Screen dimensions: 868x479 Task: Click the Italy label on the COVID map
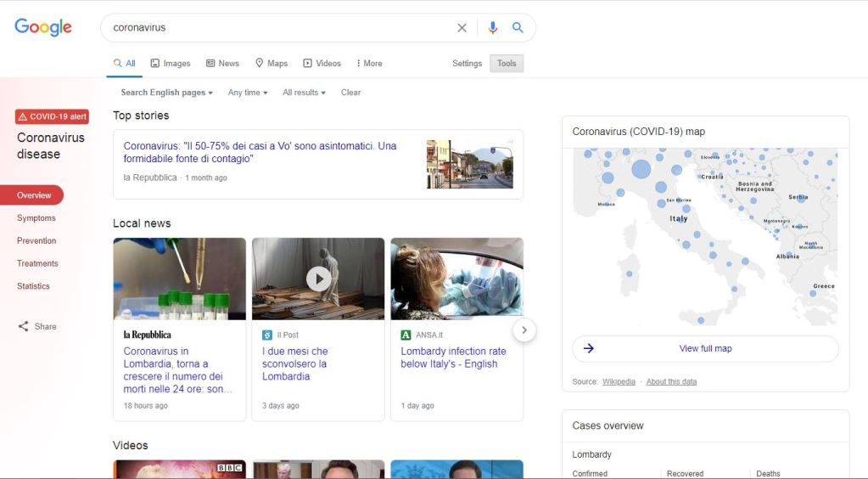pyautogui.click(x=679, y=218)
